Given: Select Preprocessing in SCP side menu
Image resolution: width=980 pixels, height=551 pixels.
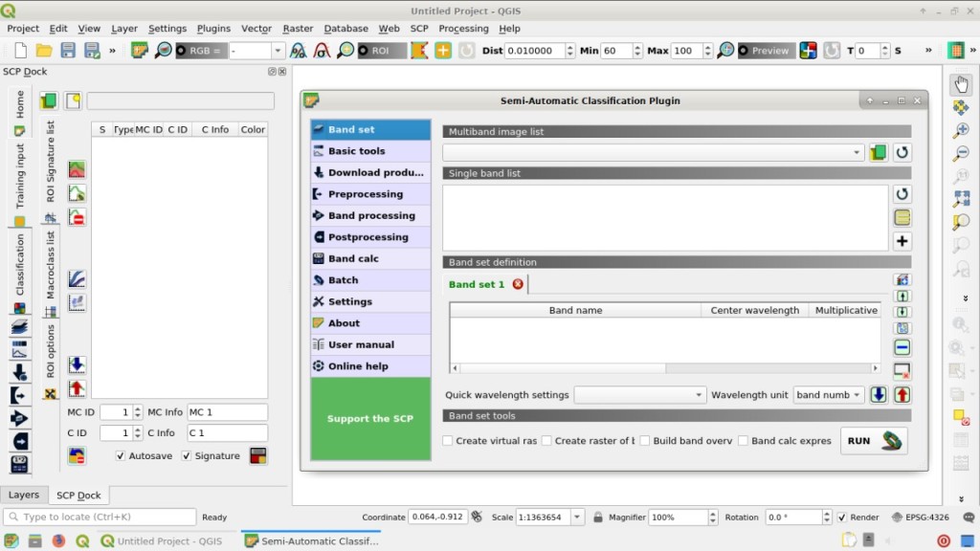Looking at the screenshot, I should pyautogui.click(x=370, y=194).
